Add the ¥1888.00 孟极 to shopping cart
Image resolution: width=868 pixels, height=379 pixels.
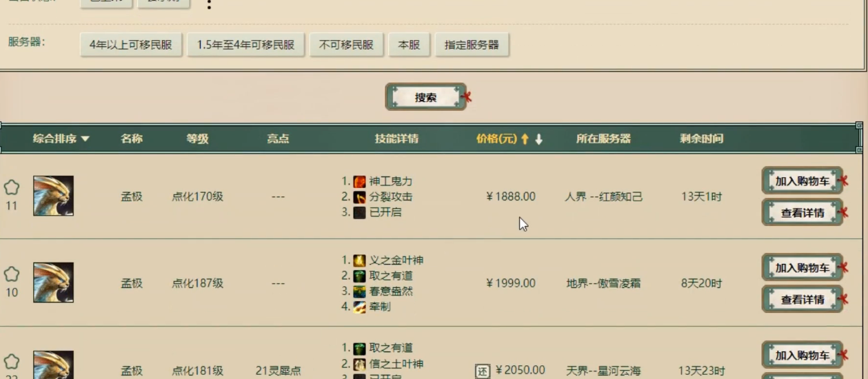[802, 181]
